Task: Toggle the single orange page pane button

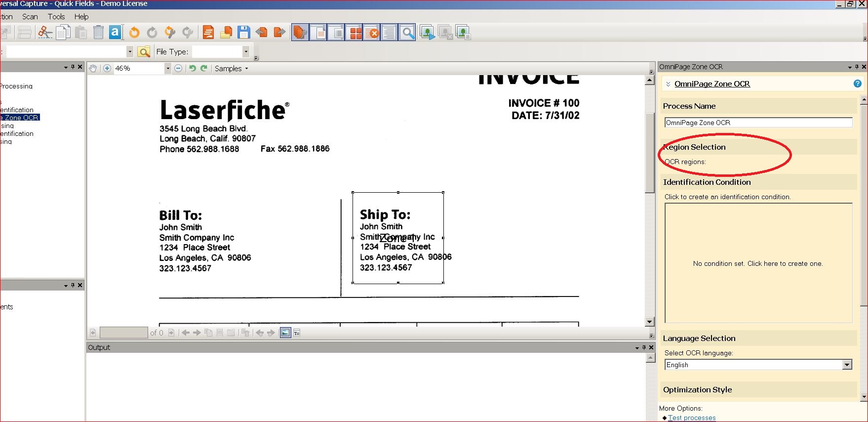Action: tap(318, 33)
